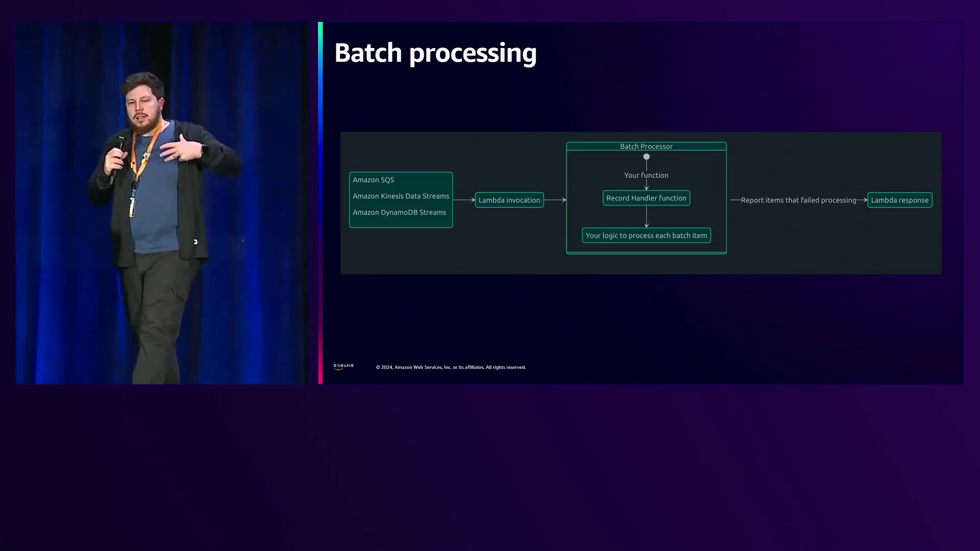The height and width of the screenshot is (551, 980).
Task: Click Your logic to process each batch item
Action: point(646,236)
